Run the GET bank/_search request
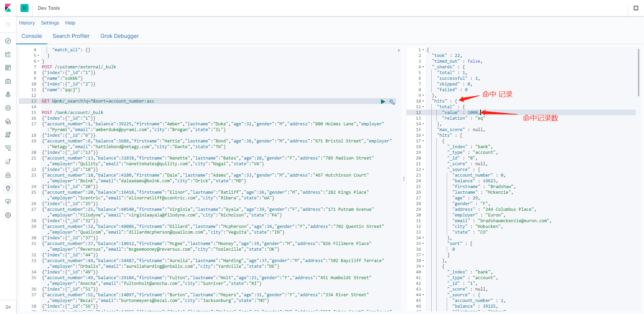This screenshot has width=644, height=314. 383,102
